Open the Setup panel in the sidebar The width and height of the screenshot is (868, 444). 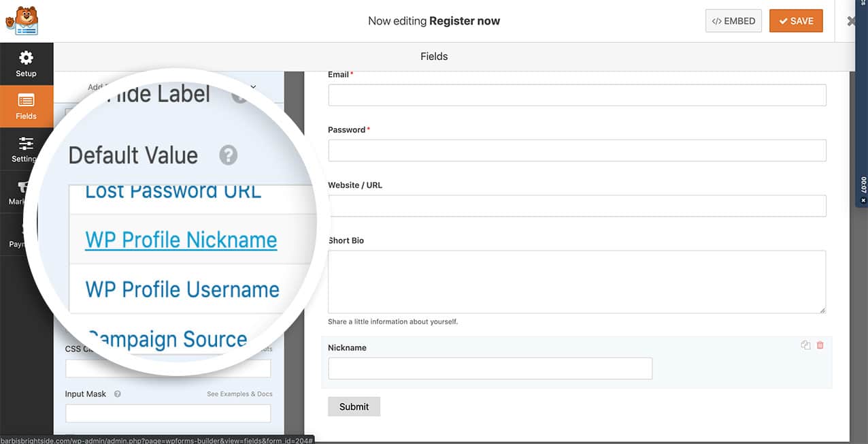[26, 64]
